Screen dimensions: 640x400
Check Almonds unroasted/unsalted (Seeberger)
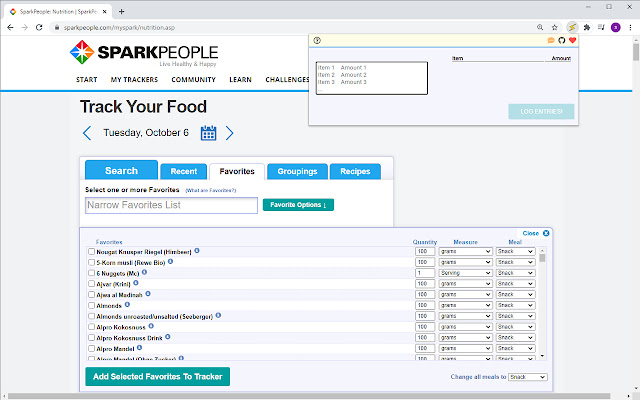(x=91, y=316)
